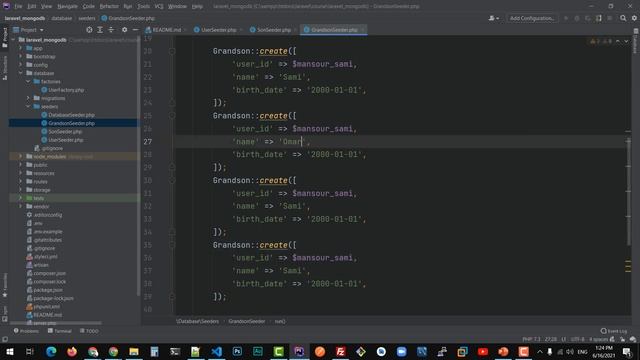Open the VCS menu
Viewport: 640px width, 360px height.
click(159, 6)
